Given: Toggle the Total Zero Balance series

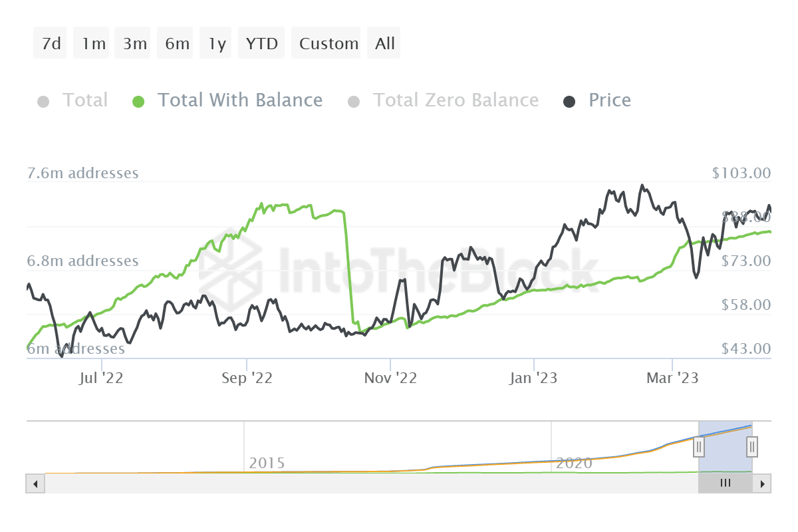Looking at the screenshot, I should click(456, 100).
